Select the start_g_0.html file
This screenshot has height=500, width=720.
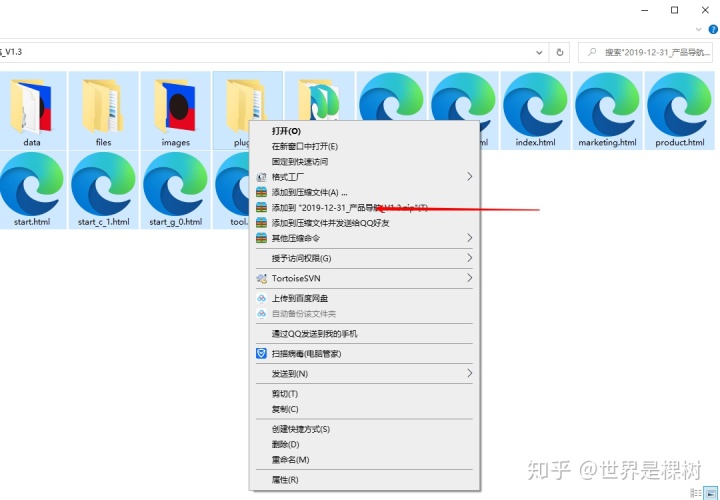175,190
